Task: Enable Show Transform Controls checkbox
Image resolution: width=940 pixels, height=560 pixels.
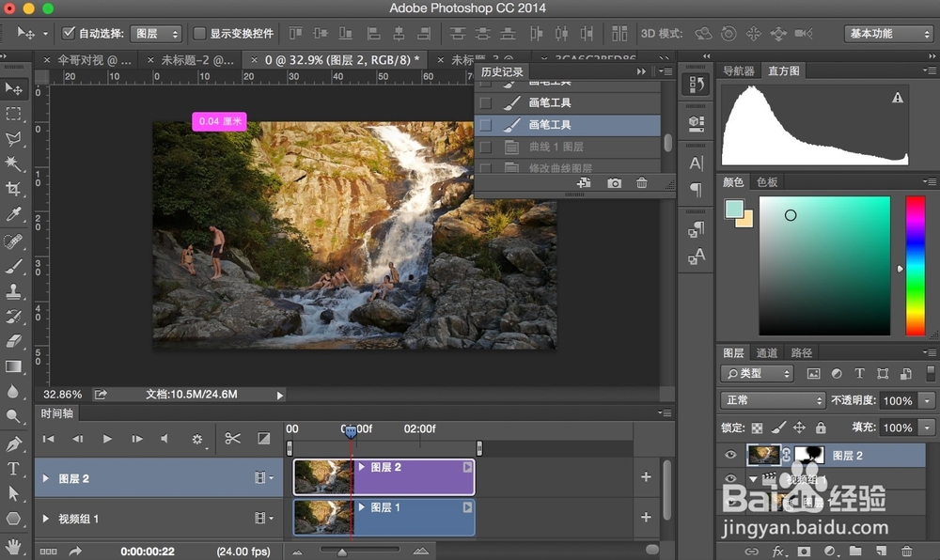Action: 199,34
